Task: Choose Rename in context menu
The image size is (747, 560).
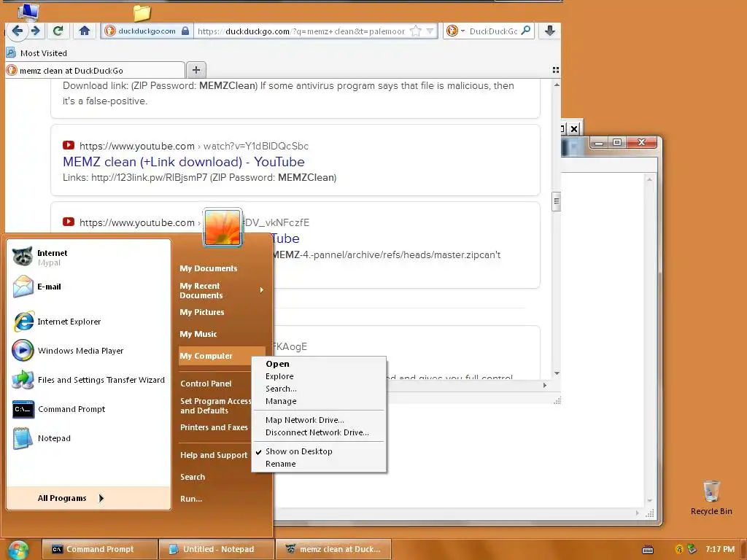Action: click(318, 464)
